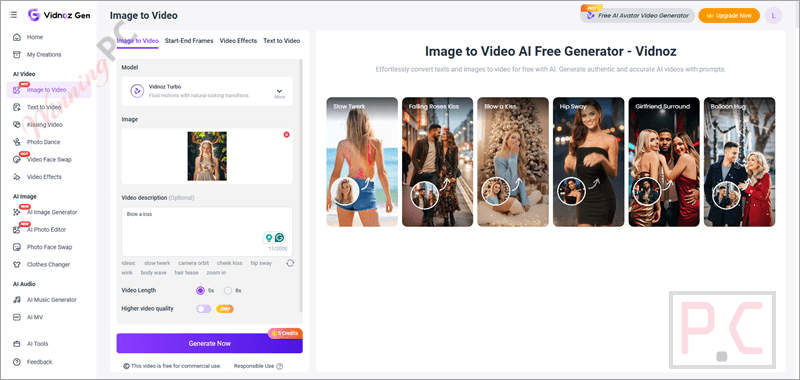Open the Hip Sway example card
The image size is (800, 380).
point(588,162)
